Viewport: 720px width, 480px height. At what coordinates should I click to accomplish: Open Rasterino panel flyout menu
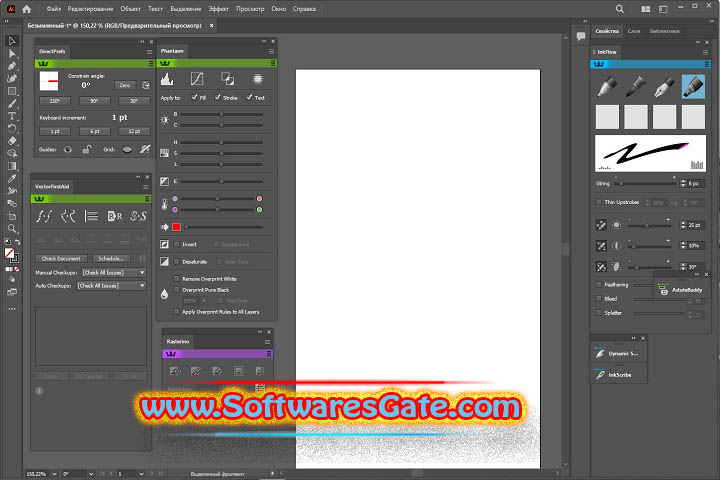267,342
